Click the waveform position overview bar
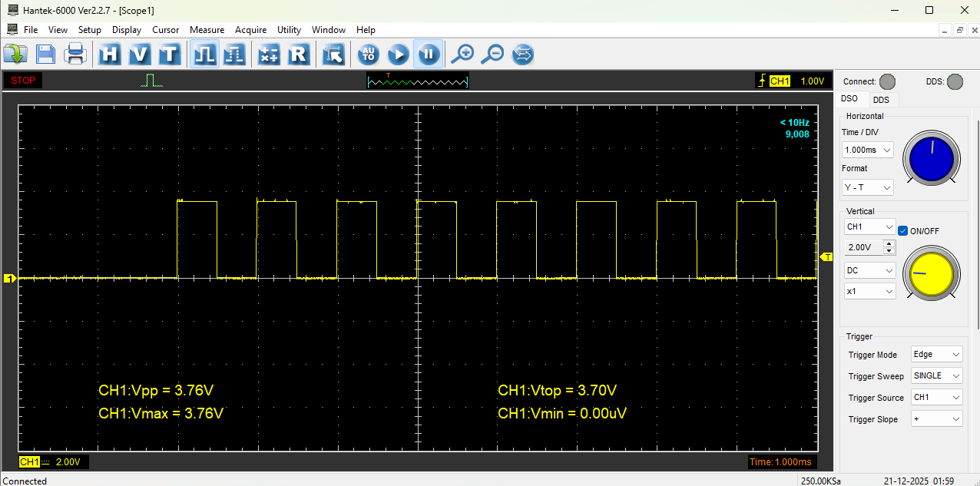Viewport: 980px width, 486px height. (x=418, y=81)
